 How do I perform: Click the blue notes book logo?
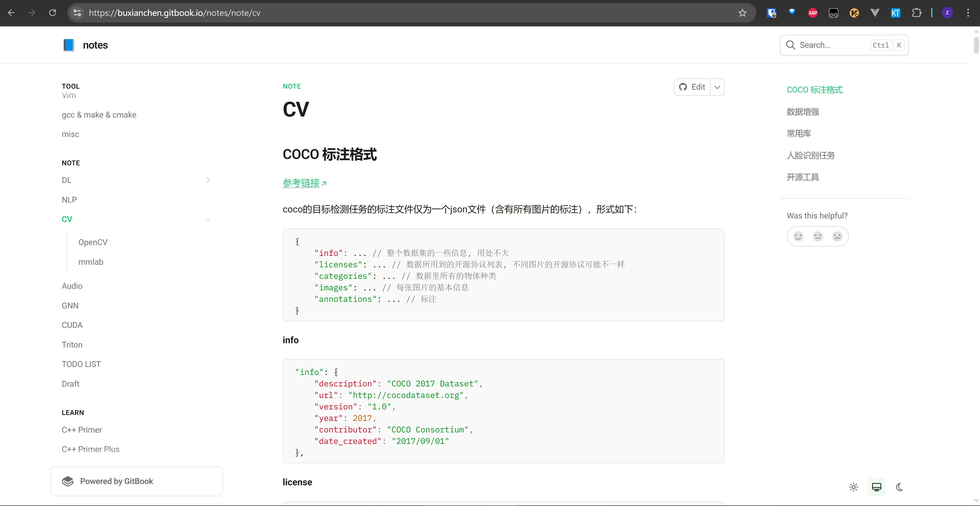coord(69,45)
